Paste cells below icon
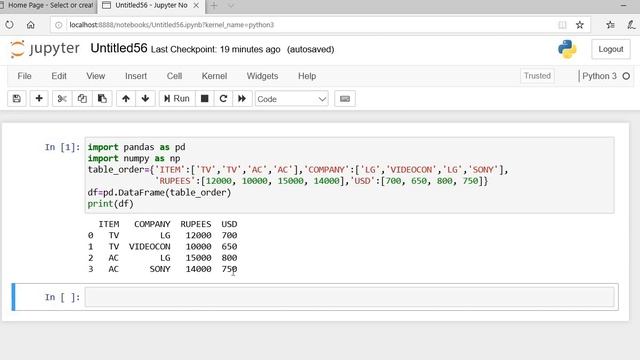 coord(102,99)
